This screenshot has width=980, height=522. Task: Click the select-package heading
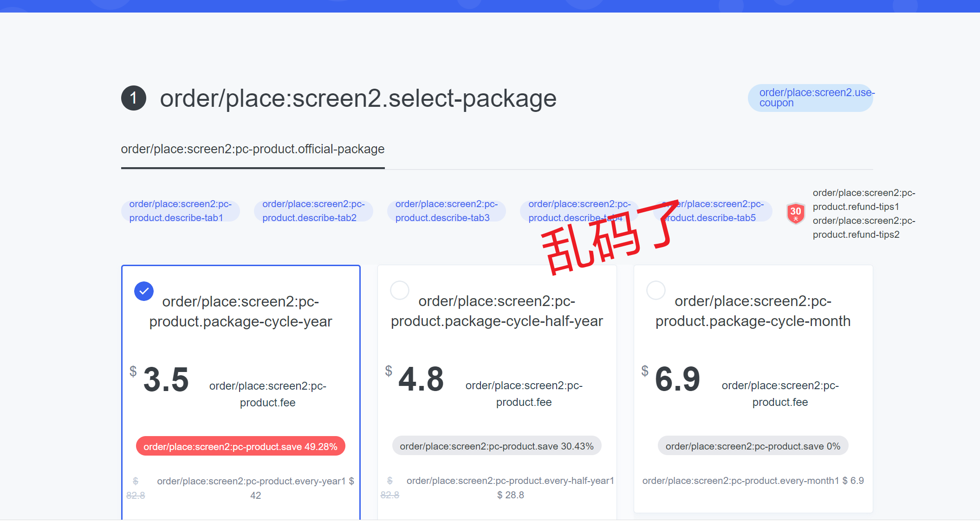358,98
